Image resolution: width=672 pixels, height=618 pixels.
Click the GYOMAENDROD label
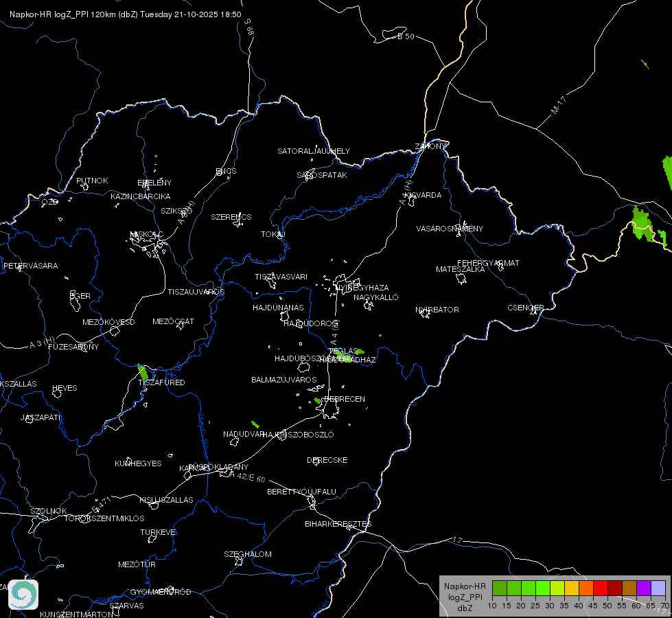(161, 592)
